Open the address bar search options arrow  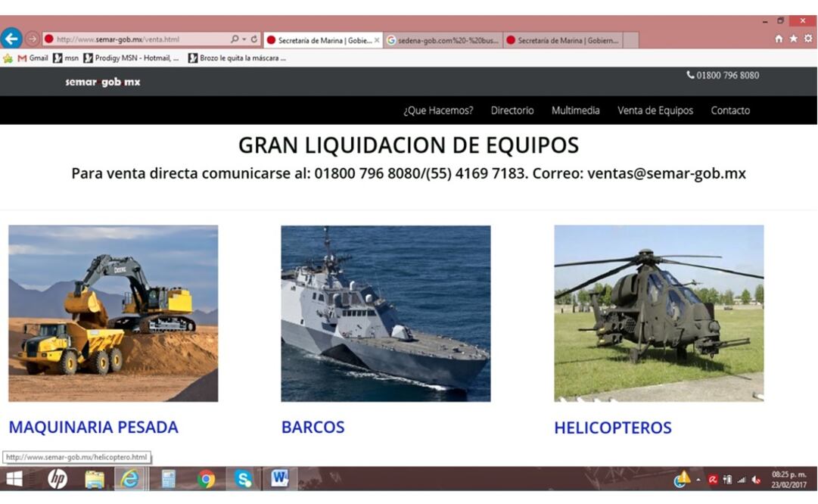click(x=244, y=40)
